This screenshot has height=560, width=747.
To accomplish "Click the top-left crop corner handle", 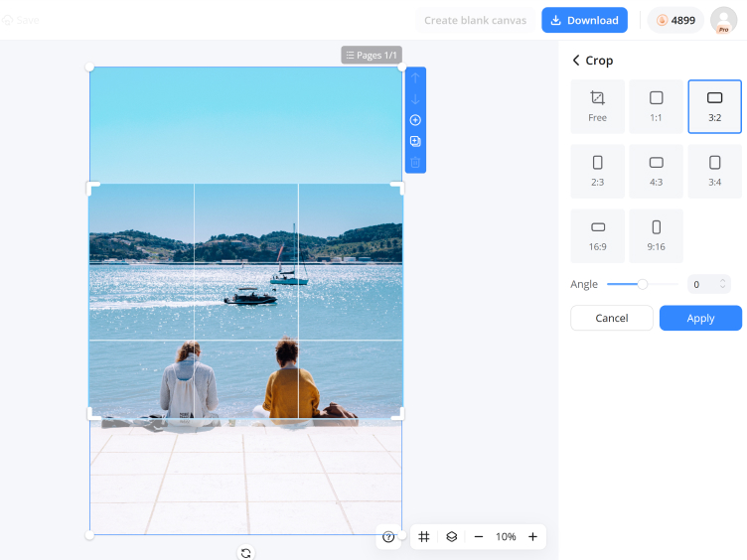I will [x=93, y=188].
